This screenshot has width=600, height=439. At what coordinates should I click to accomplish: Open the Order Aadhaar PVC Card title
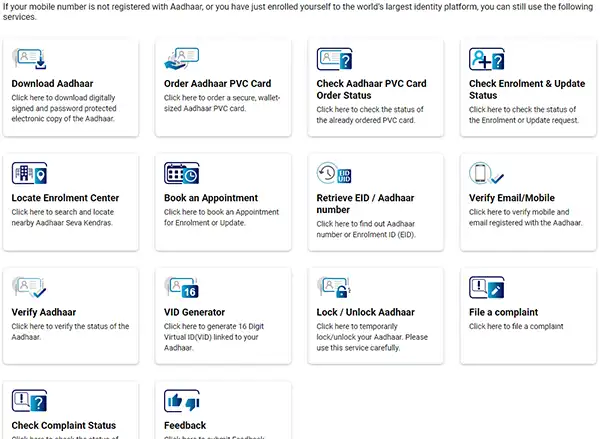point(217,83)
